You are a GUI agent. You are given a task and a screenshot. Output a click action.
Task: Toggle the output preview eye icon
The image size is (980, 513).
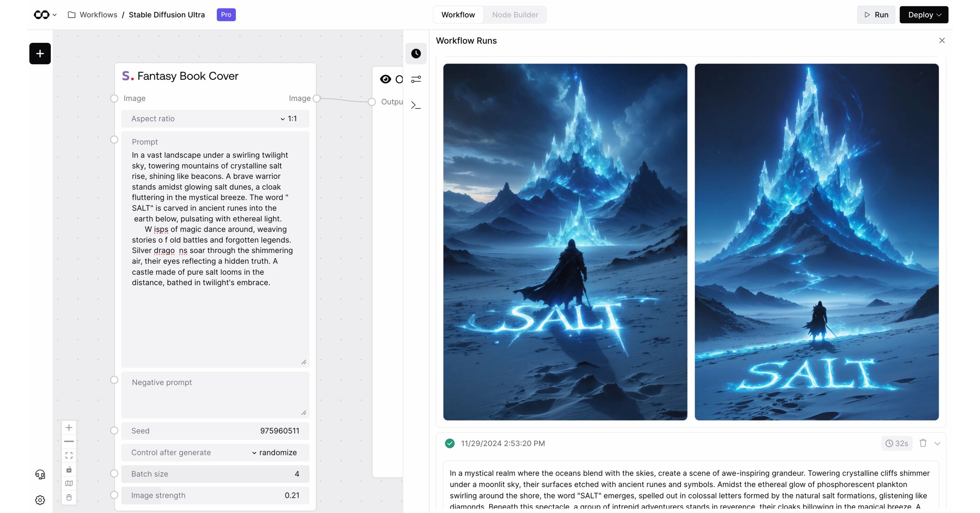point(386,79)
